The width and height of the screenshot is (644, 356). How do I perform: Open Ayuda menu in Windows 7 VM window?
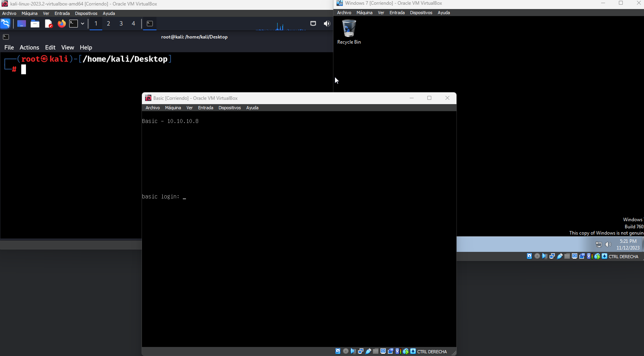pos(444,13)
